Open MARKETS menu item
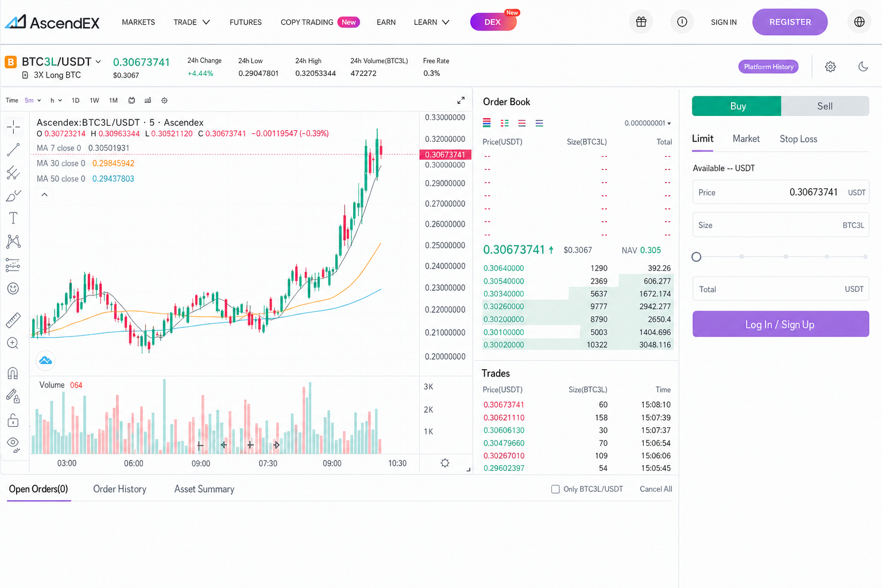The image size is (882, 588). pos(138,22)
